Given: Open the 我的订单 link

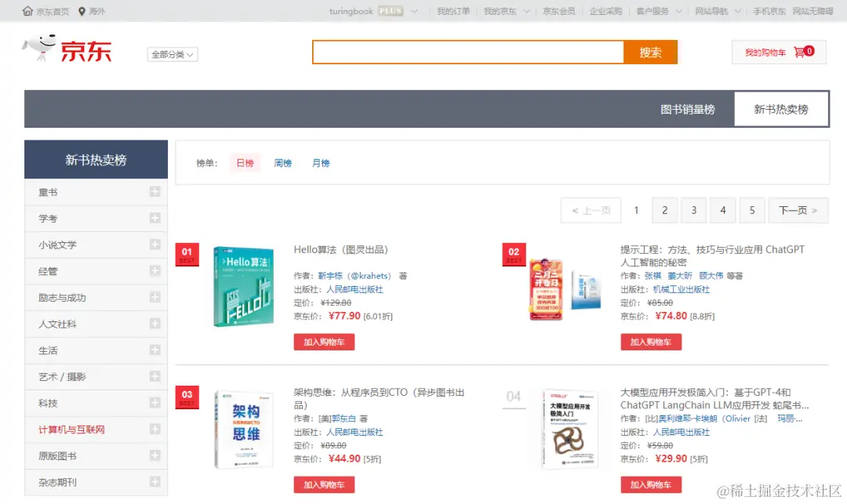Looking at the screenshot, I should coord(453,11).
